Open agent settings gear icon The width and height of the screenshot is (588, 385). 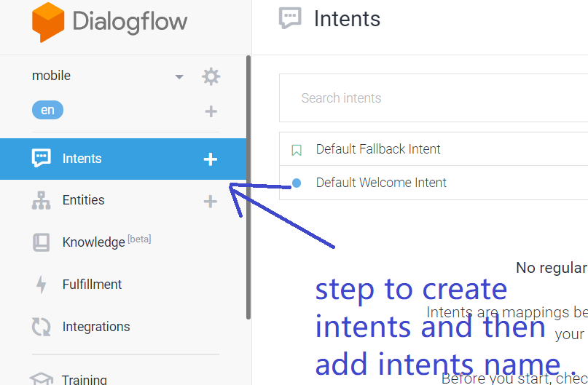pos(211,76)
